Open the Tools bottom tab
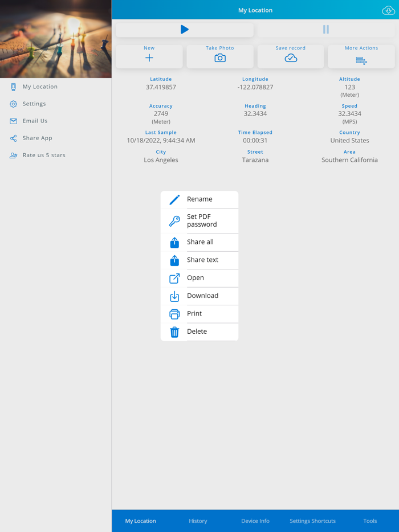Image resolution: width=399 pixels, height=532 pixels. click(370, 521)
